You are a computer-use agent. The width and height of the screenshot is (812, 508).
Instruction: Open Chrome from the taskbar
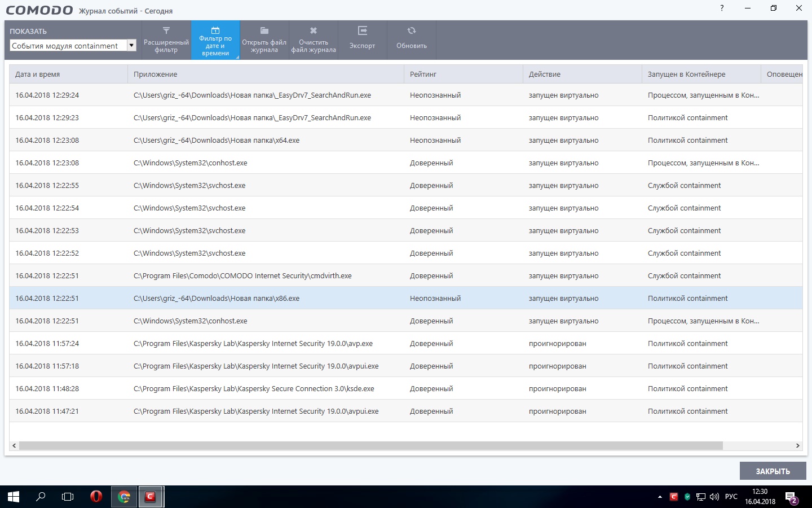tap(124, 497)
